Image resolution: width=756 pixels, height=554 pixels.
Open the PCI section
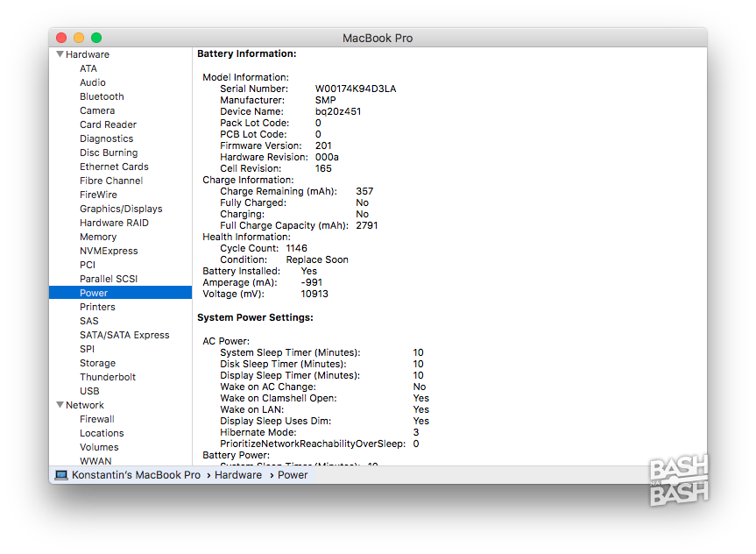88,265
